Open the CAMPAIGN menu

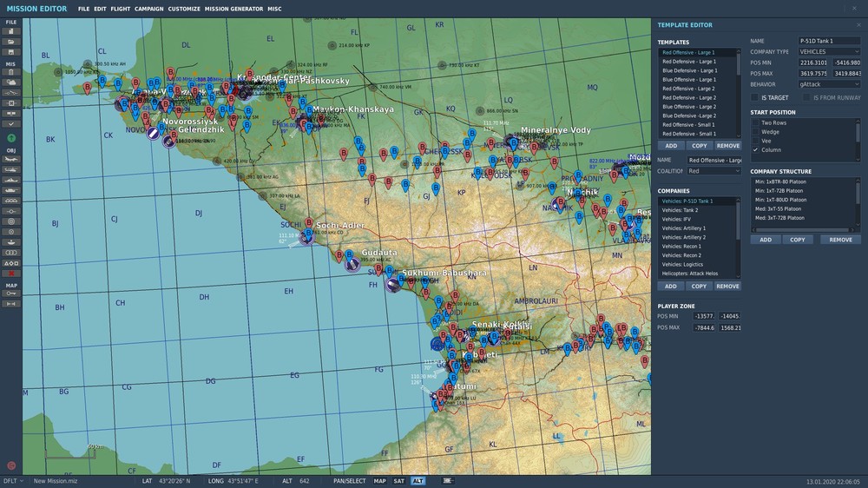(x=148, y=9)
